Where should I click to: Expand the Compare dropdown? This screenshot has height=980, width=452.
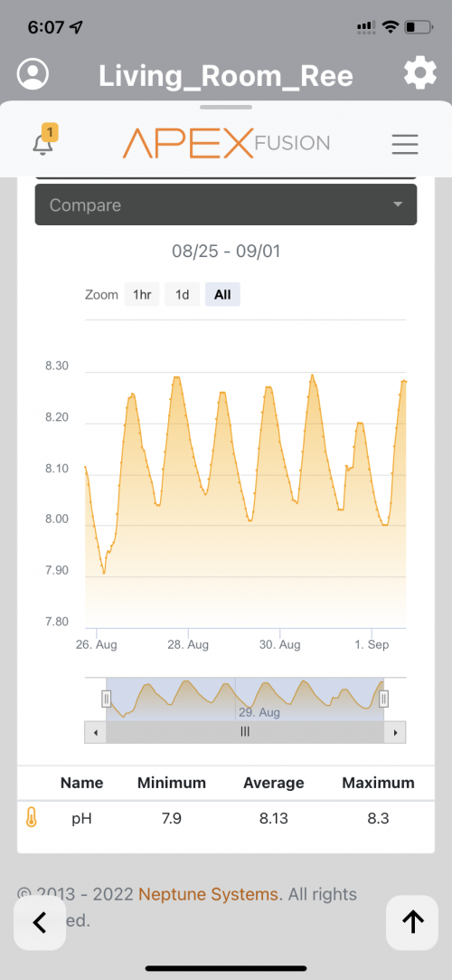click(226, 205)
